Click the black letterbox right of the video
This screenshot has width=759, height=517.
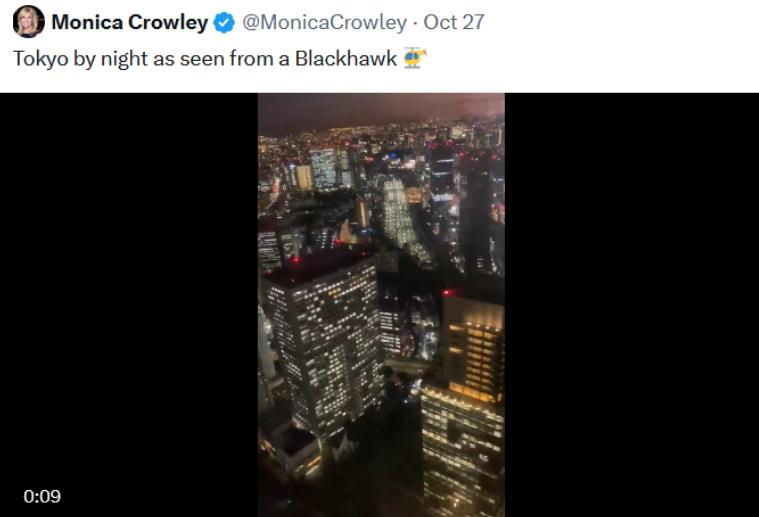pyautogui.click(x=632, y=305)
